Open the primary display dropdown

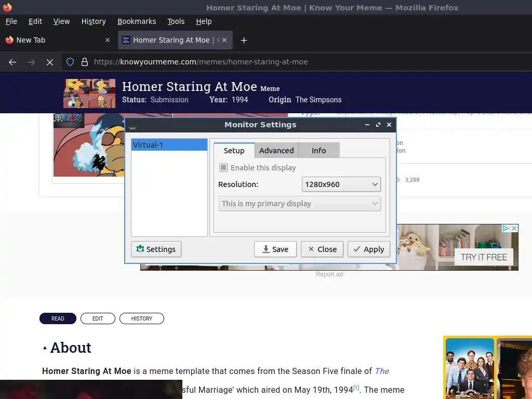(300, 204)
